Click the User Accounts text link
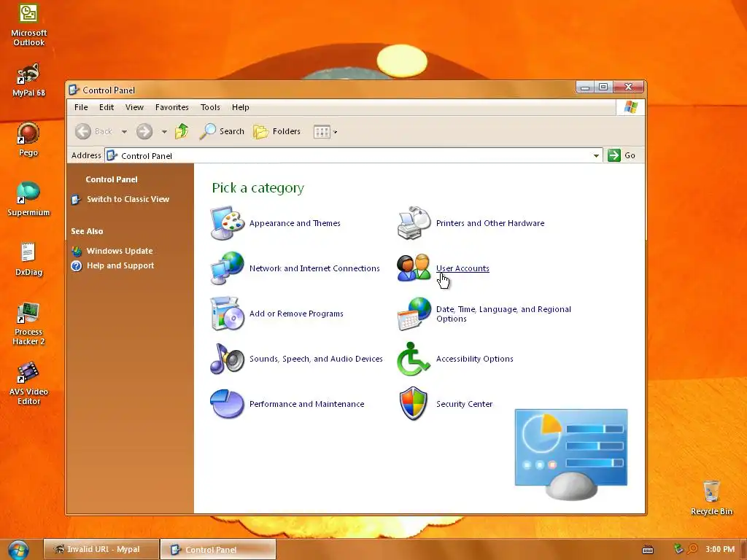This screenshot has width=747, height=560. coord(462,268)
